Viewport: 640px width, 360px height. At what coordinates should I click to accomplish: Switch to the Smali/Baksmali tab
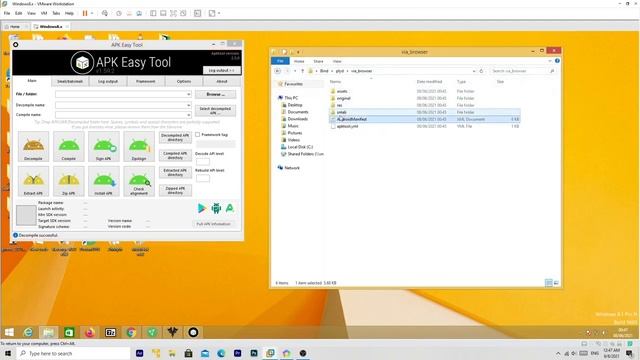click(x=70, y=82)
